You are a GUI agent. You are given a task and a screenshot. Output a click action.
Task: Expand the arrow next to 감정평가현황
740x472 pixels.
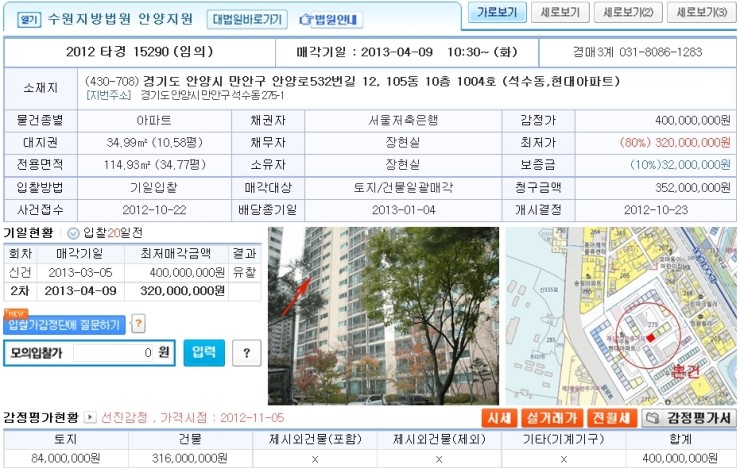point(90,417)
